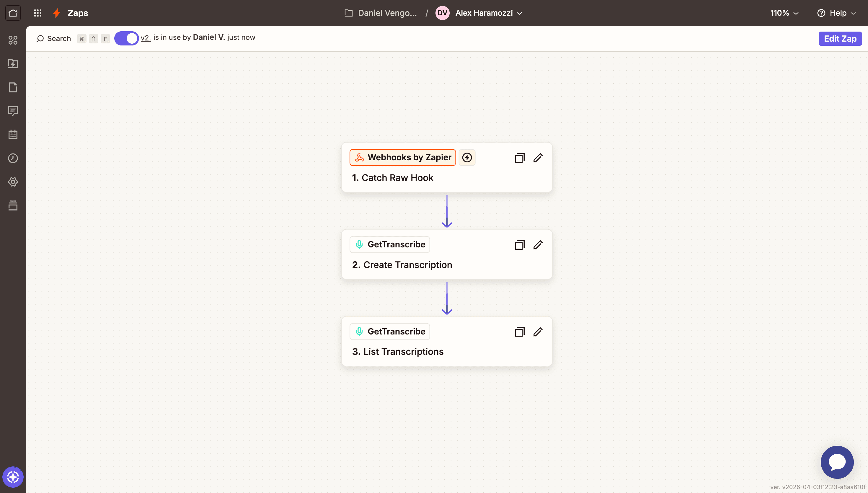Open the apps grid icon near Zaps

click(x=37, y=13)
